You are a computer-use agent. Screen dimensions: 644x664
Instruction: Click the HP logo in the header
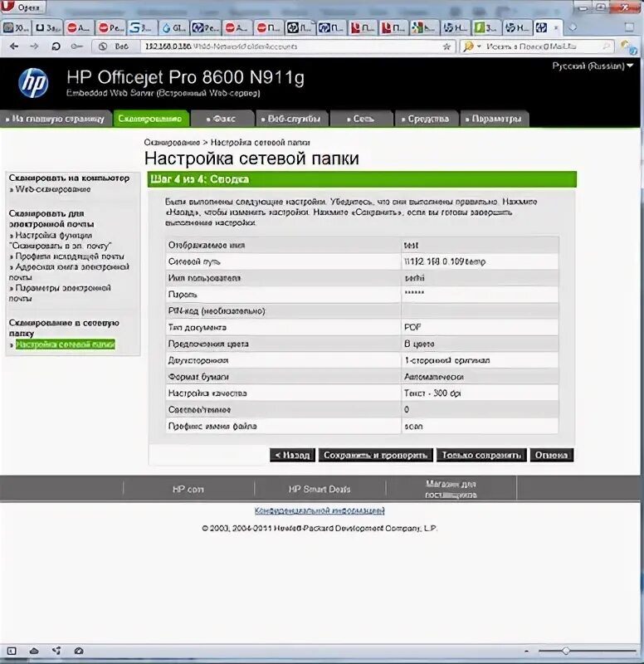point(33,83)
